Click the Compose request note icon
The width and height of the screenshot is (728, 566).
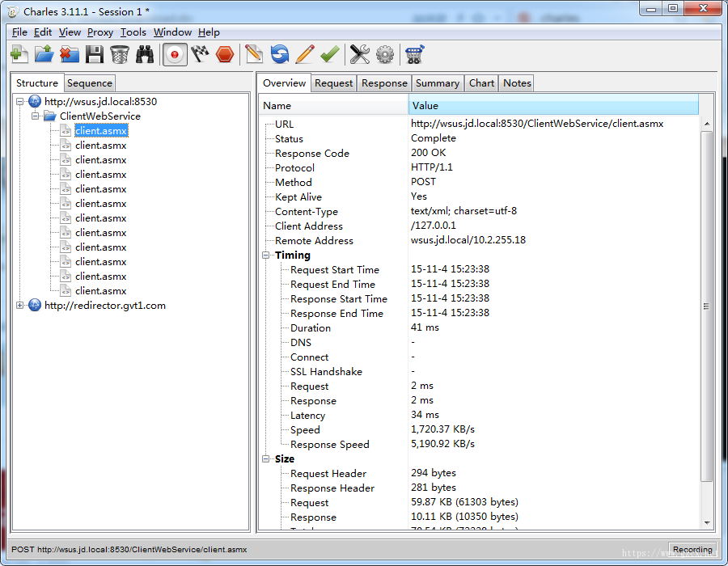253,54
